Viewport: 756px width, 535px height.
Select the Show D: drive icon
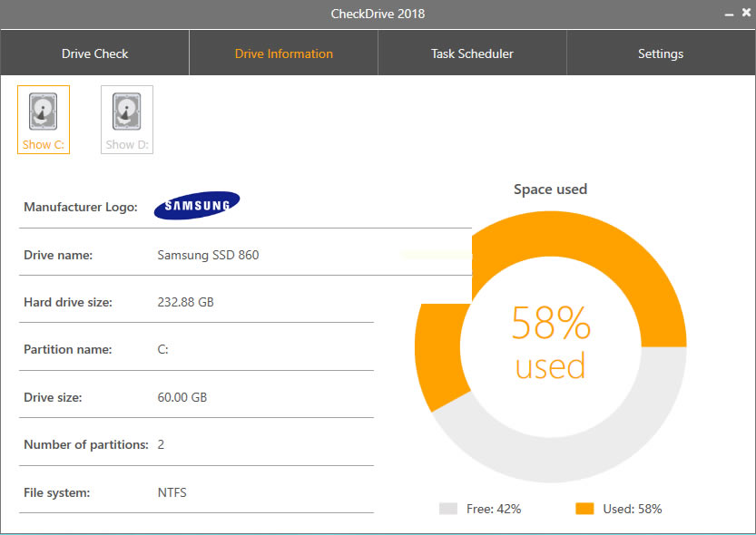click(126, 119)
